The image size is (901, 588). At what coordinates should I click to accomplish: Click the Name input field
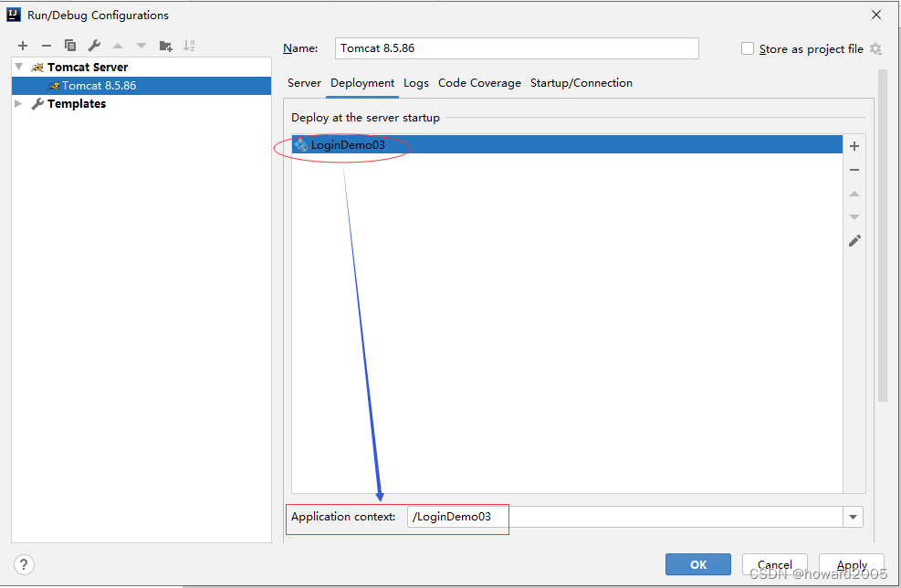[516, 47]
